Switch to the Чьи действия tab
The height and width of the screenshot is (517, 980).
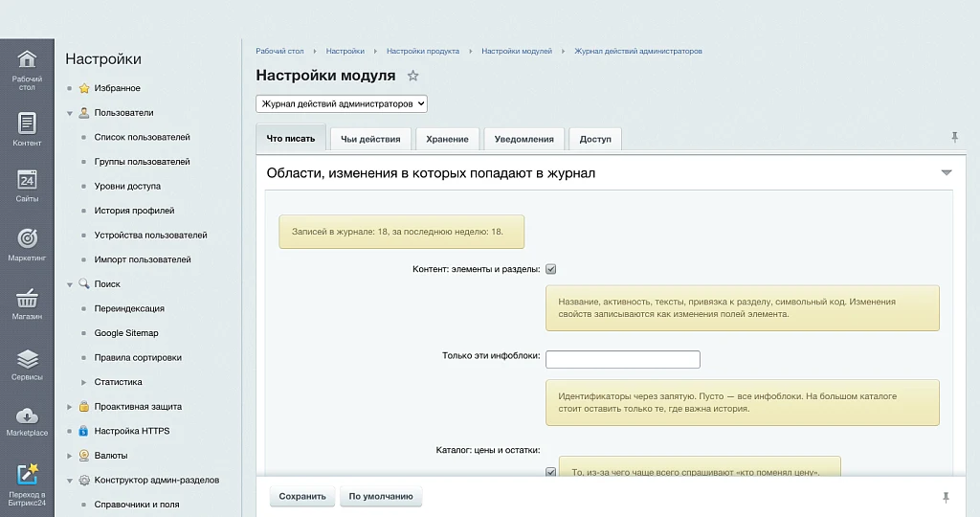click(x=370, y=140)
